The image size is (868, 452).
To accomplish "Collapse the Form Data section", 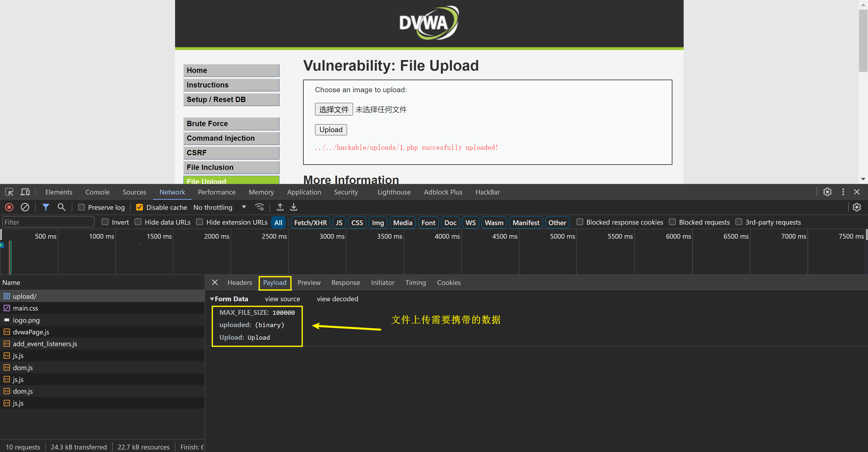I will [212, 299].
